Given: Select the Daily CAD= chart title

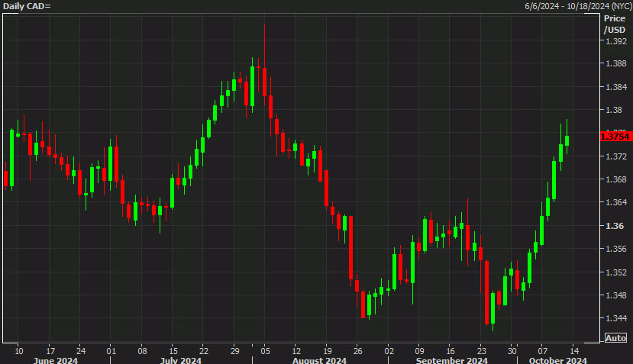Looking at the screenshot, I should pos(27,6).
